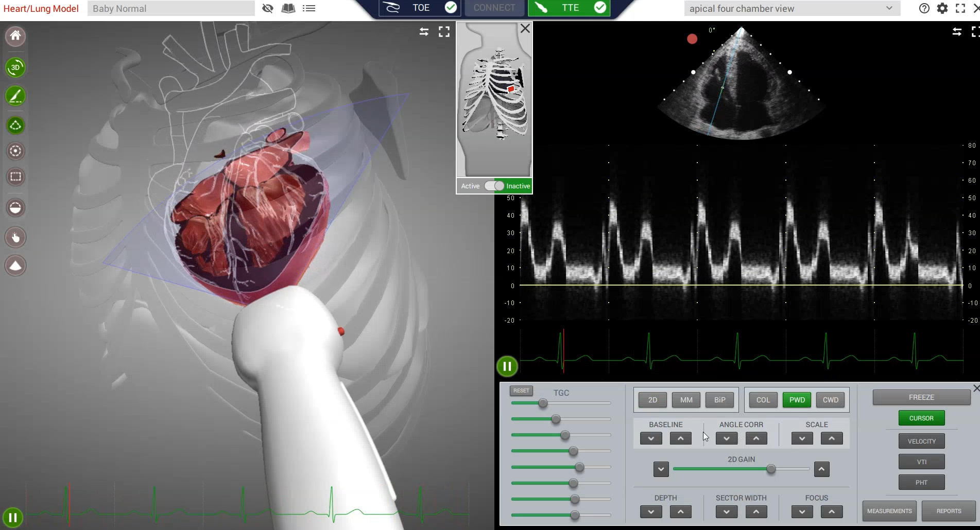Select MM M-mode imaging
This screenshot has height=530, width=980.
pos(686,400)
